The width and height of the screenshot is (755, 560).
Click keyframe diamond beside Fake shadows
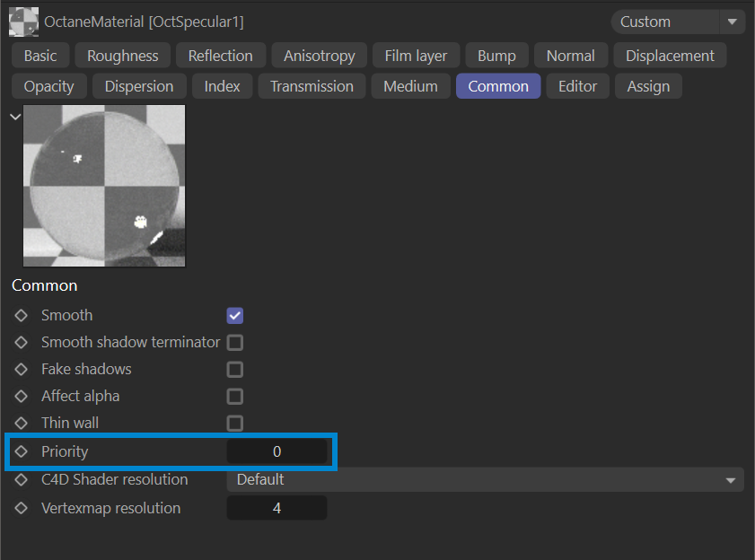point(21,369)
